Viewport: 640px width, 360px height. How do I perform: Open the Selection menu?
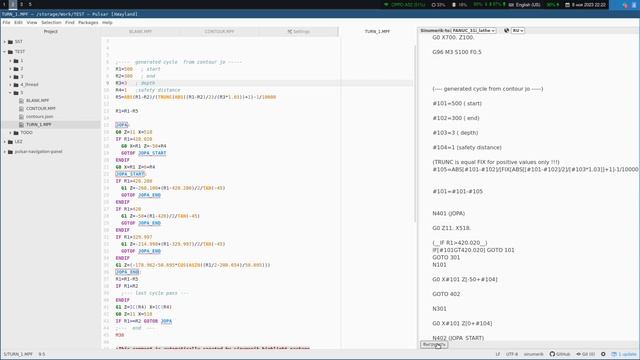51,22
